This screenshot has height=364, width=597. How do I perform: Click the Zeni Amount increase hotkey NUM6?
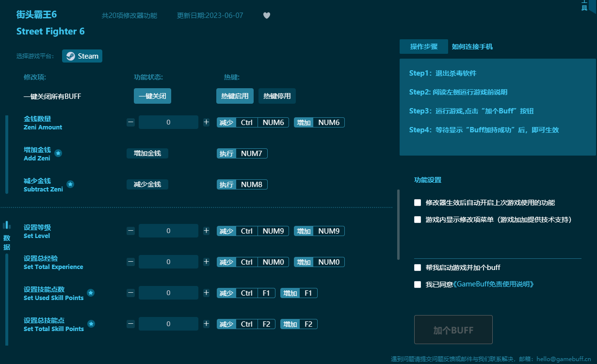(x=319, y=123)
